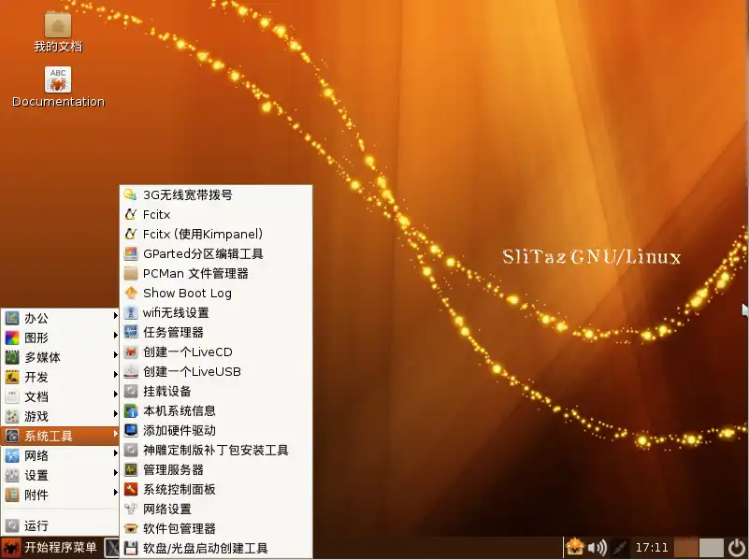Open 挂载设备 mount devices tool
749x560 pixels.
pos(216,391)
